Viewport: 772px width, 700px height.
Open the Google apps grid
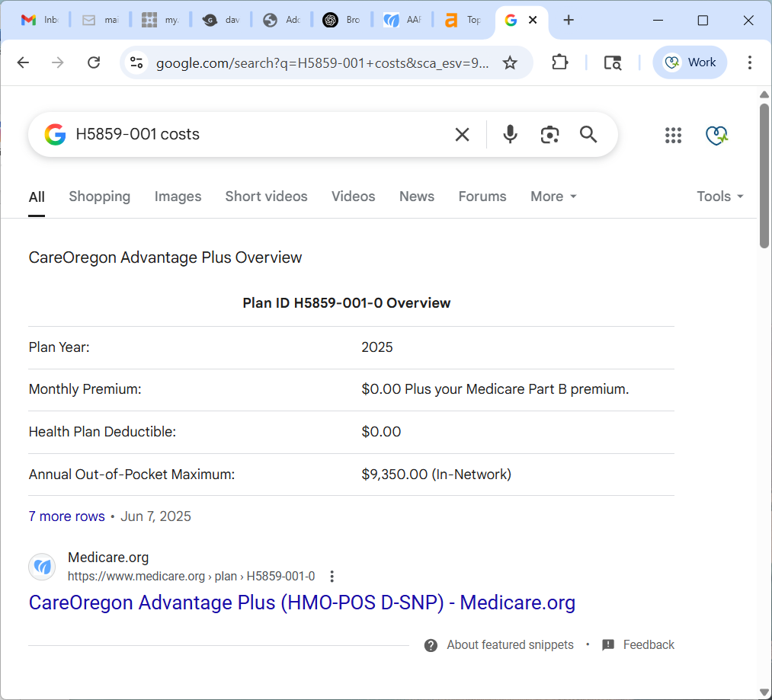(673, 135)
